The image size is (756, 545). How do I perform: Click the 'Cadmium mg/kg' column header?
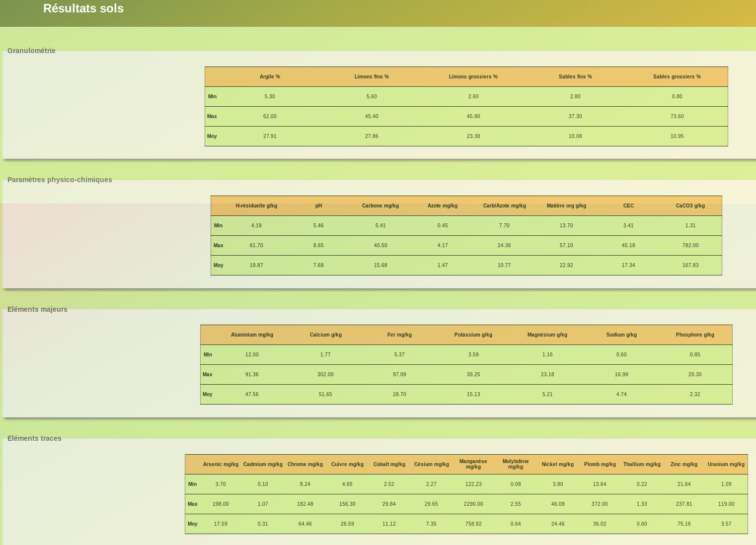click(x=263, y=464)
